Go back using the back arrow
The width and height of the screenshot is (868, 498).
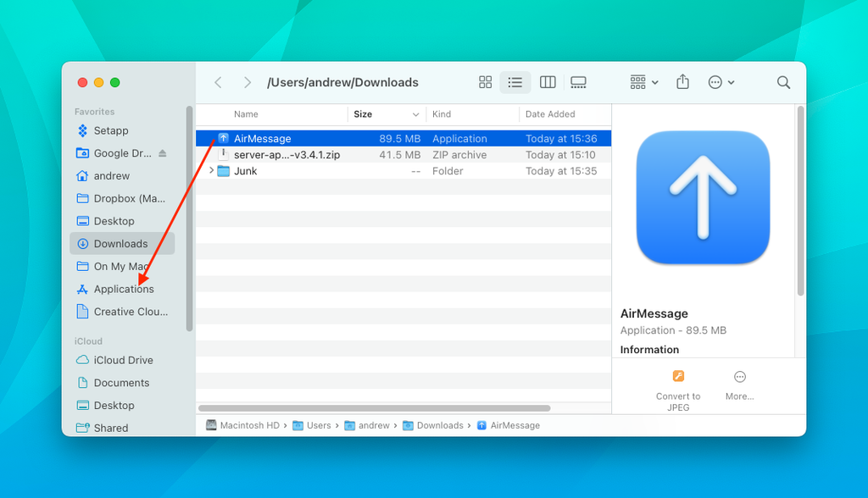[x=218, y=82]
